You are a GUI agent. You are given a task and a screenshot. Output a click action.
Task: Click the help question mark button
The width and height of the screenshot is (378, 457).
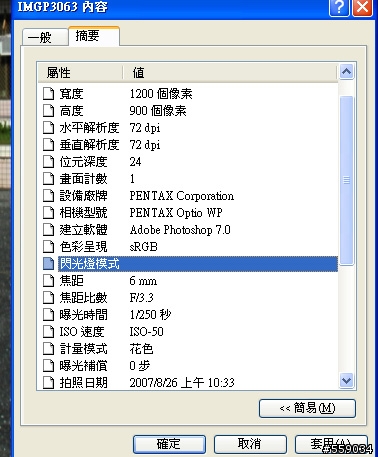click(339, 7)
